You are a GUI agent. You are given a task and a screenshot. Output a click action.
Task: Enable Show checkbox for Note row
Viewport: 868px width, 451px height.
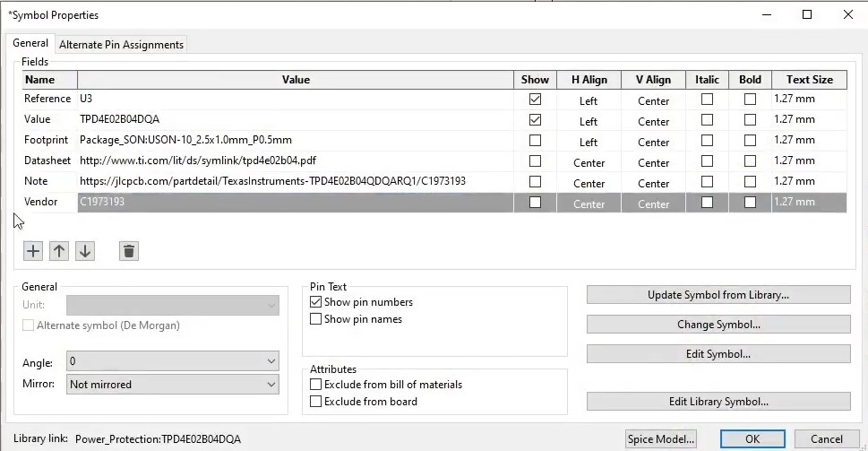coord(535,181)
